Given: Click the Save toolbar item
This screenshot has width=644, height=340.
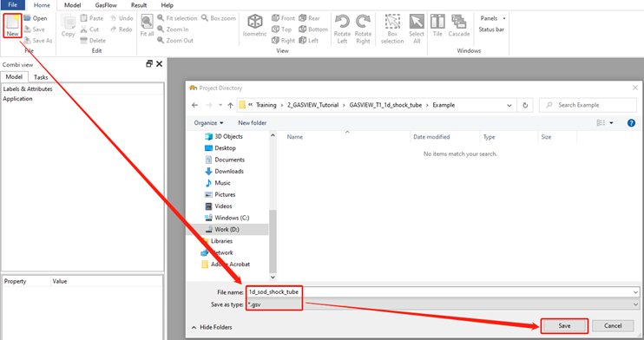Looking at the screenshot, I should tap(34, 29).
